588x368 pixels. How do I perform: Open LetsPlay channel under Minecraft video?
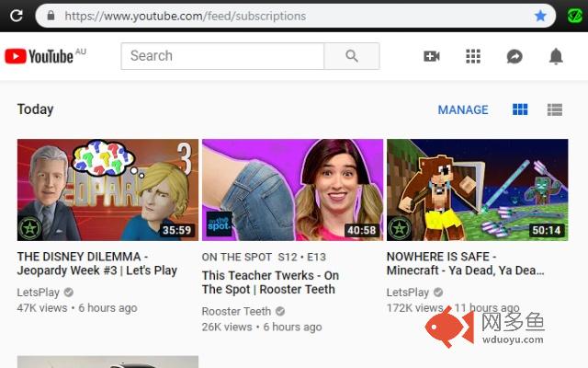408,293
